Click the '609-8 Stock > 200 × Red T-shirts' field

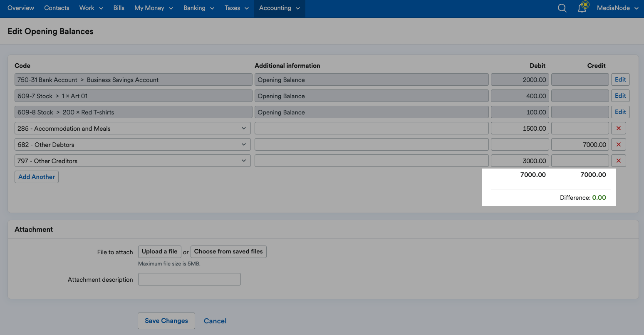[x=134, y=112]
